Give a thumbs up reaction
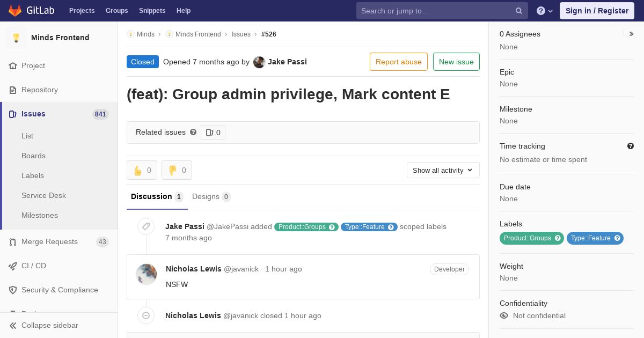The height and width of the screenshot is (338, 644). coord(142,170)
